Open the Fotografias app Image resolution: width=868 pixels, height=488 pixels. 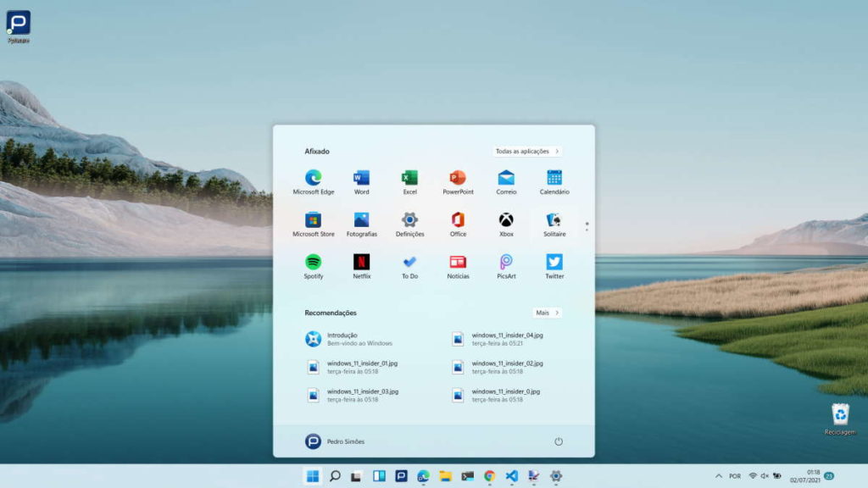point(362,220)
